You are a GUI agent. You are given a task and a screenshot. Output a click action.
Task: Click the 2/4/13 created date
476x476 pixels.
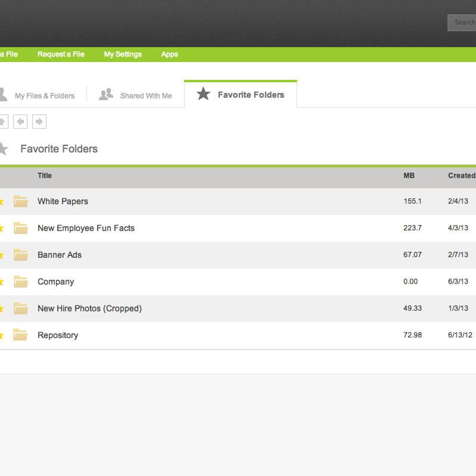pos(458,201)
